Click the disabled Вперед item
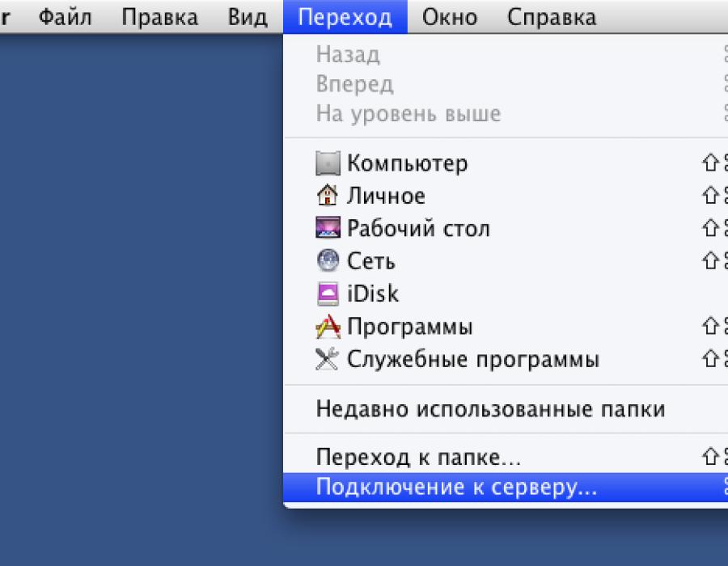Screen dimensions: 728x566 pyautogui.click(x=506, y=84)
